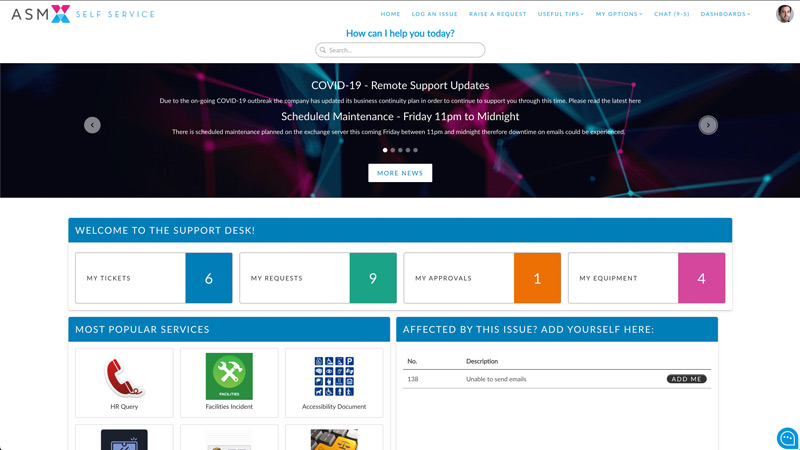
Task: Expand the My Options dropdown menu
Action: [619, 14]
